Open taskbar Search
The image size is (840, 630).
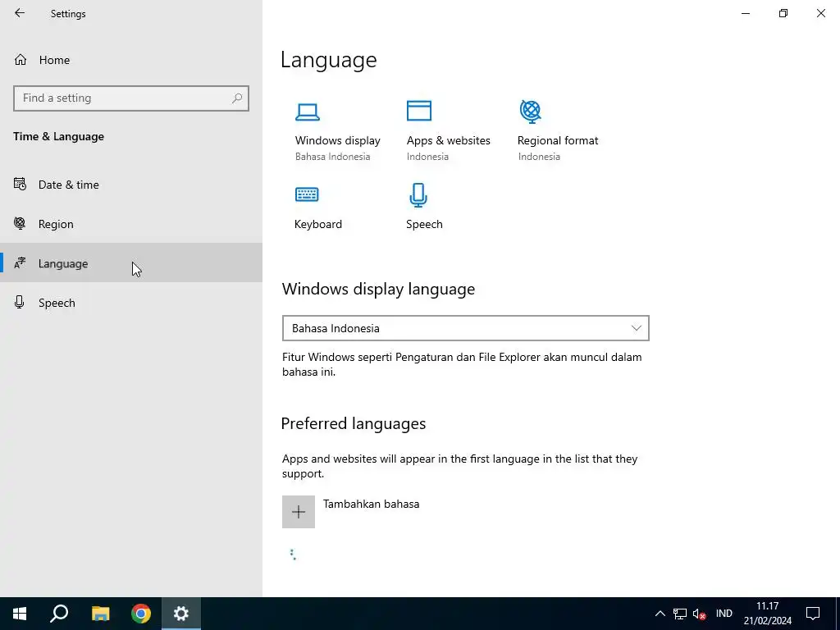pos(59,614)
